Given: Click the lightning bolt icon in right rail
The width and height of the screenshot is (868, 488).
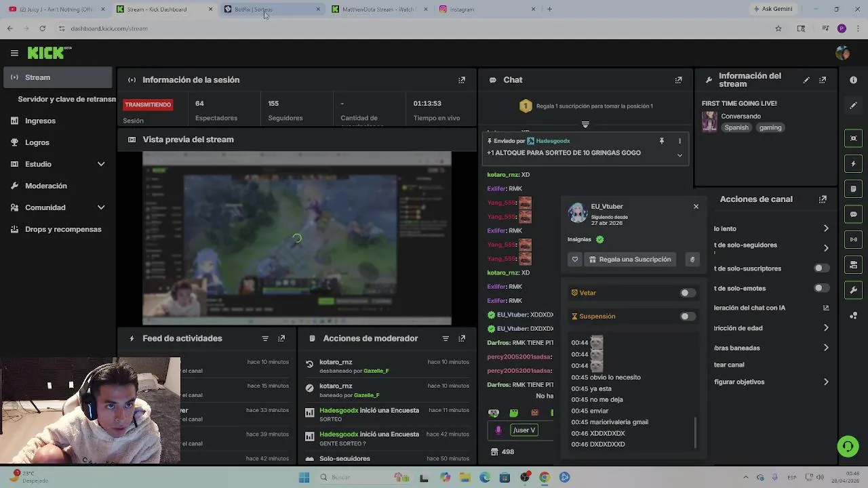Looking at the screenshot, I should 853,164.
